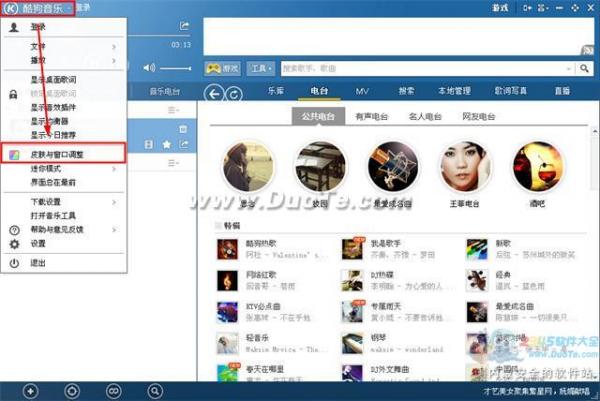This screenshot has width=600, height=401.
Task: Click the magnifier search button
Action: tap(584, 68)
